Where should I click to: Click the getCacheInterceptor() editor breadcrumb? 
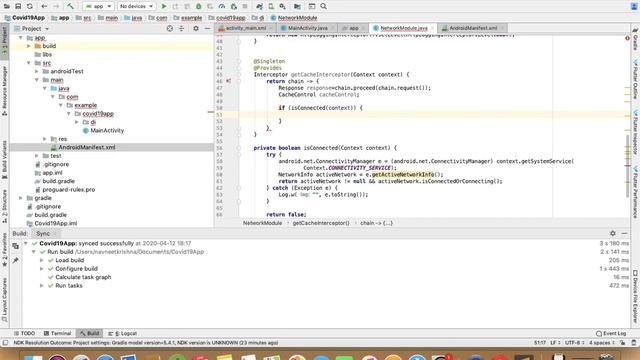[x=321, y=223]
